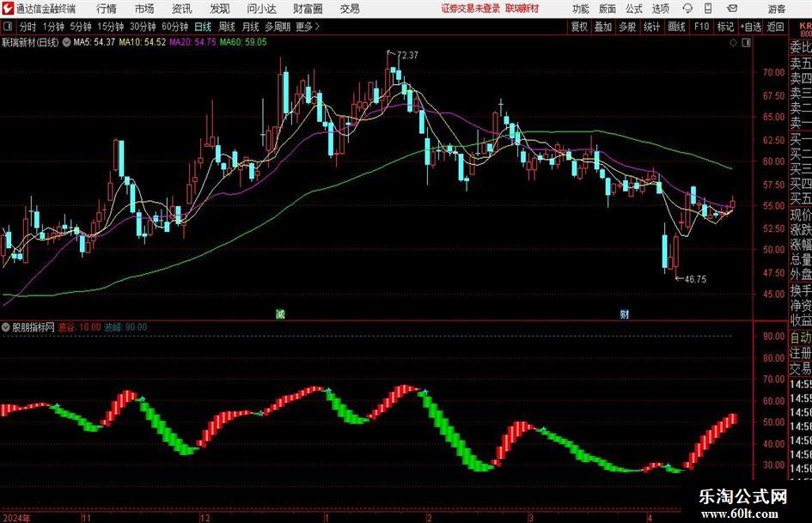
Task: Open the mail envelope icon
Action: click(x=732, y=9)
